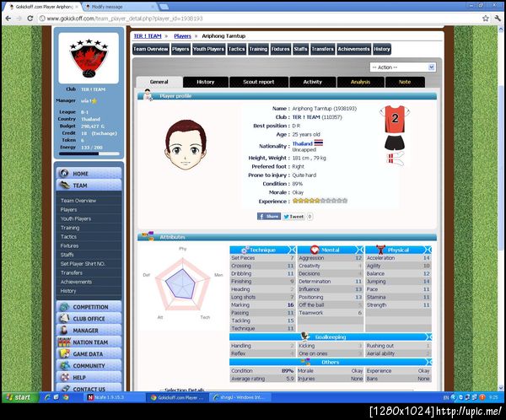This screenshot has height=420, width=506.
Task: Click the number 2 jersey image
Action: tap(395, 119)
